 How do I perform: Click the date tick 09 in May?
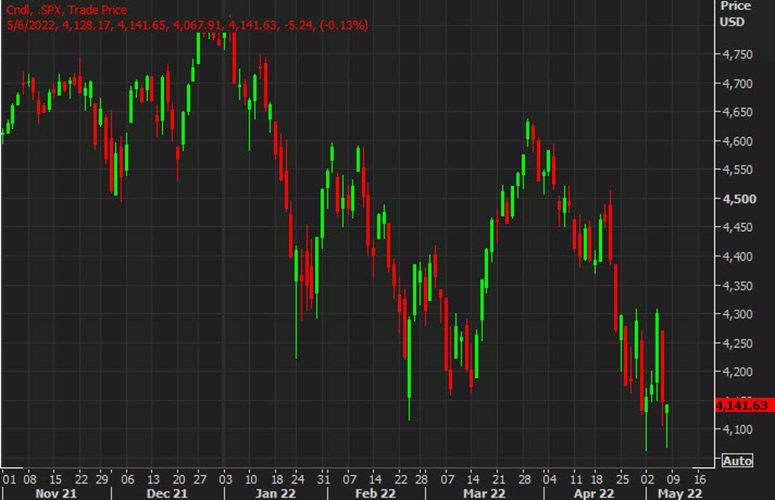[x=673, y=479]
